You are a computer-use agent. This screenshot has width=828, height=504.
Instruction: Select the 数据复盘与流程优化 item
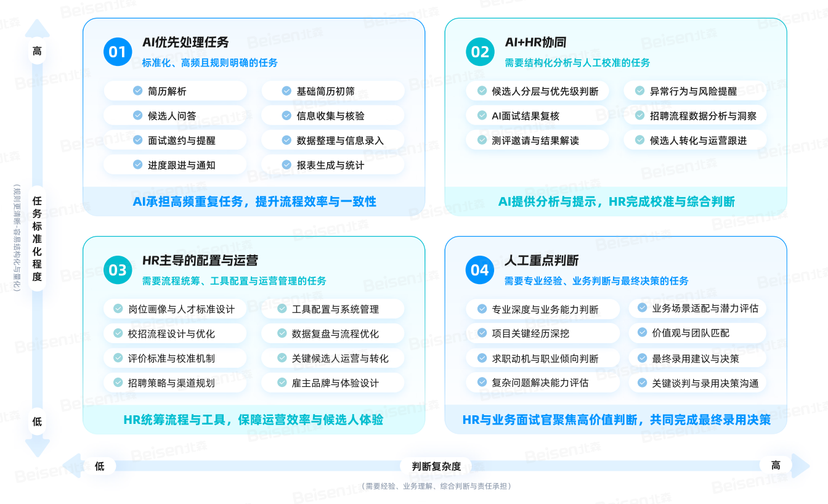point(333,333)
